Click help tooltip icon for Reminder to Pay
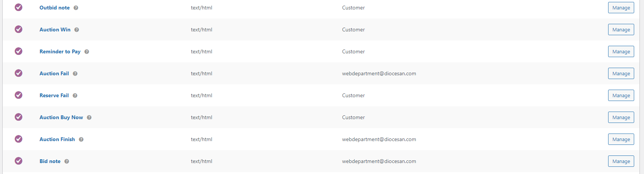Image resolution: width=644 pixels, height=174 pixels. (x=86, y=52)
